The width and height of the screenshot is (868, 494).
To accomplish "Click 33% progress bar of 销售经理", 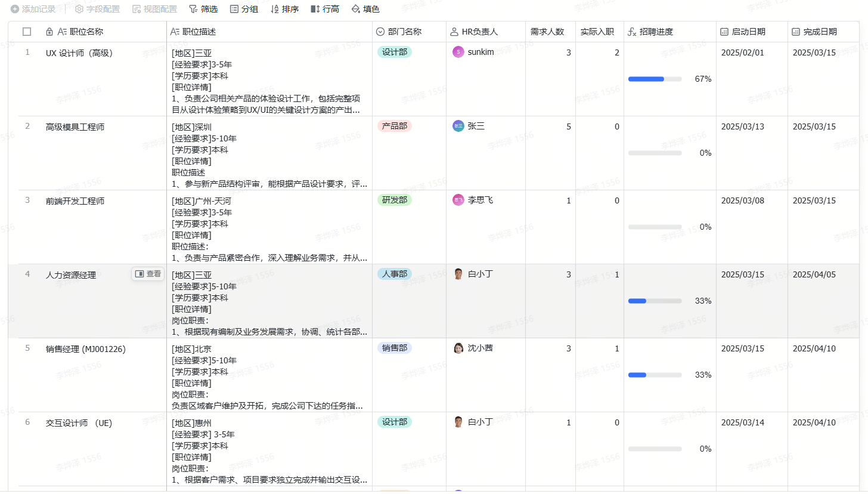I will 655,375.
